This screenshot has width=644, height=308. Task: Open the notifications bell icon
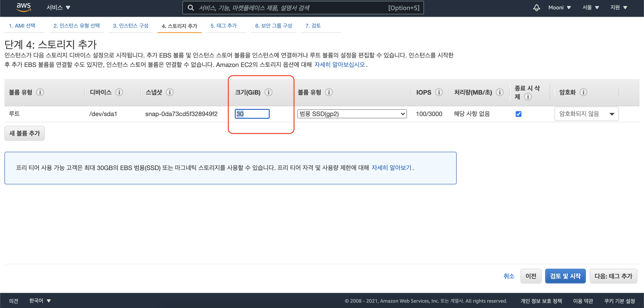(536, 8)
